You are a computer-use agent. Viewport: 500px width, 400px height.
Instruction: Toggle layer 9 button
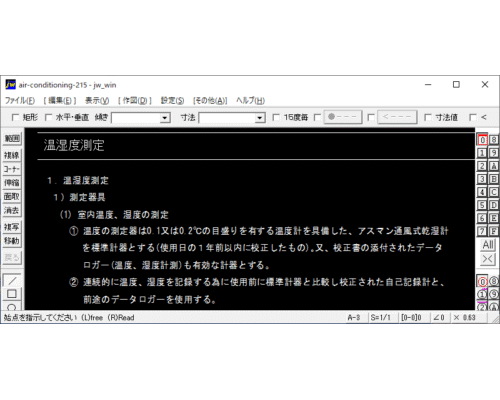tap(494, 153)
